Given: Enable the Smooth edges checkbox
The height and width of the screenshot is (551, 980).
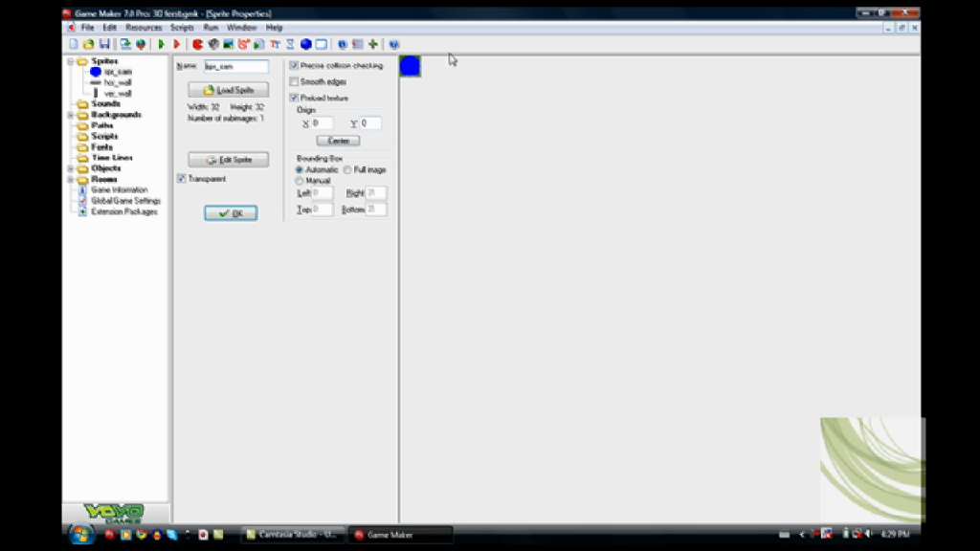Looking at the screenshot, I should coord(294,82).
